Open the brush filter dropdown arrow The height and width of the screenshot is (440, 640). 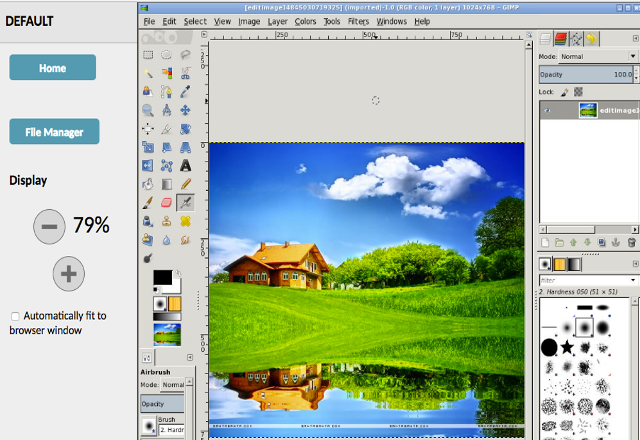(633, 280)
